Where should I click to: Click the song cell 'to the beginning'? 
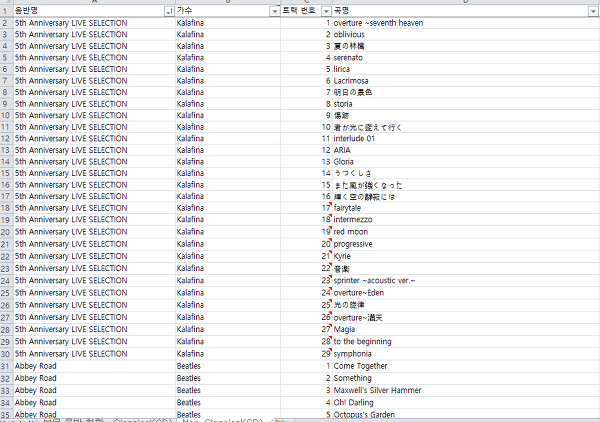(465, 342)
